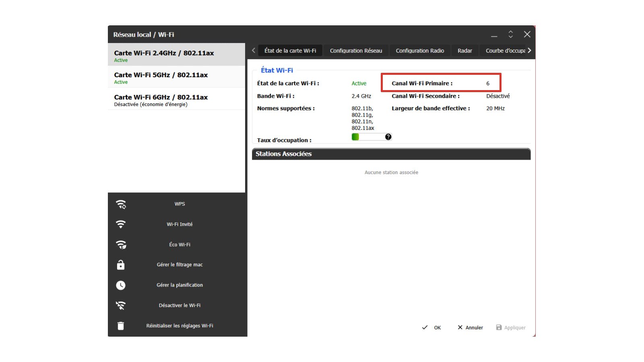Select Carte Wi-Fi 5GHz / 802.11ax
This screenshot has width=644, height=362.
176,77
